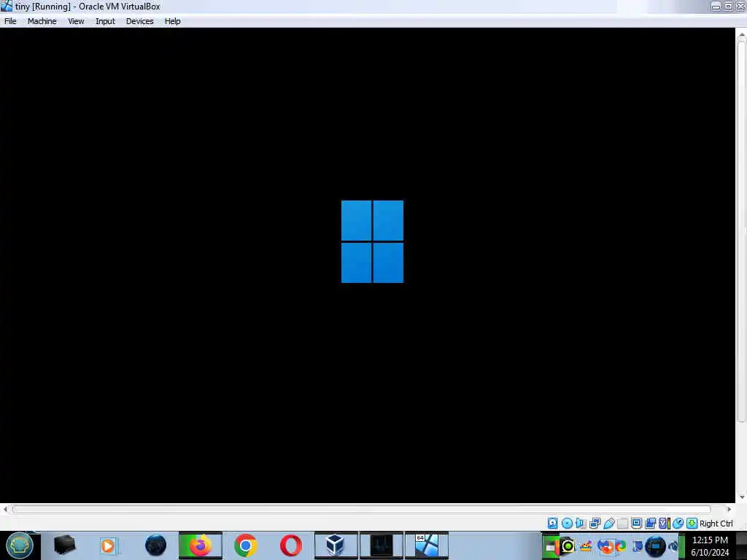Viewport: 747px width, 560px height.
Task: Click the Windows Start orb button
Action: pos(20,545)
